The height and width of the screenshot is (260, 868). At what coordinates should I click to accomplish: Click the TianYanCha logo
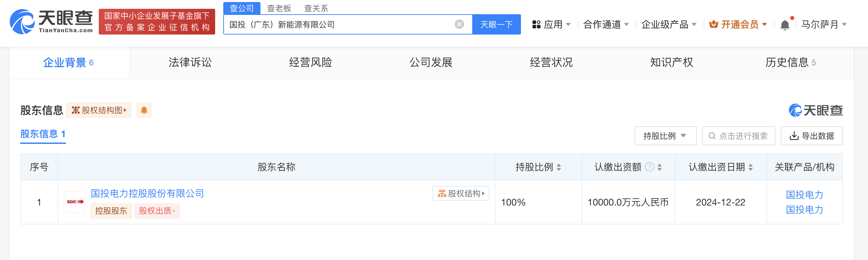coord(51,22)
